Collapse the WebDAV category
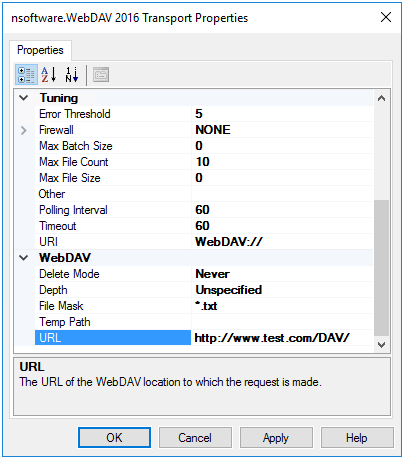This screenshot has width=404, height=459. point(24,258)
